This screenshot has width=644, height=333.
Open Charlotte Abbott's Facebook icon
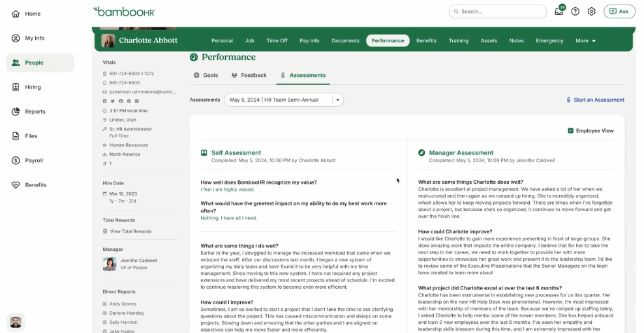click(x=121, y=101)
